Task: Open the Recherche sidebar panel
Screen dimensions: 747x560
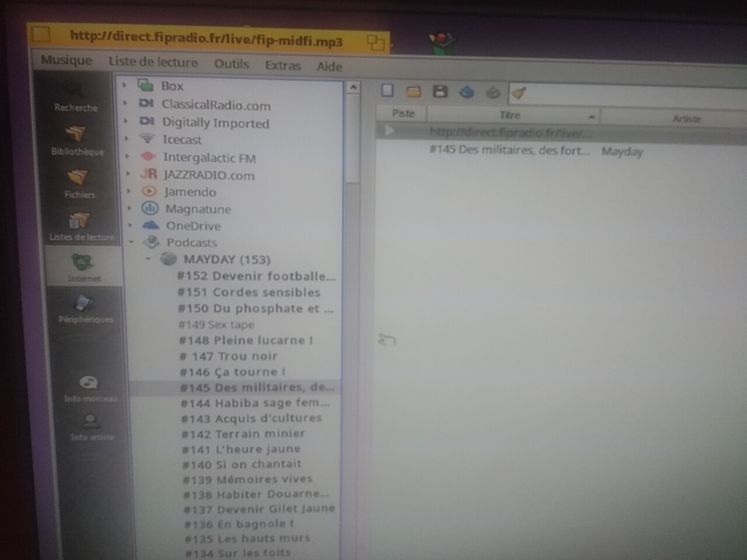Action: click(75, 97)
